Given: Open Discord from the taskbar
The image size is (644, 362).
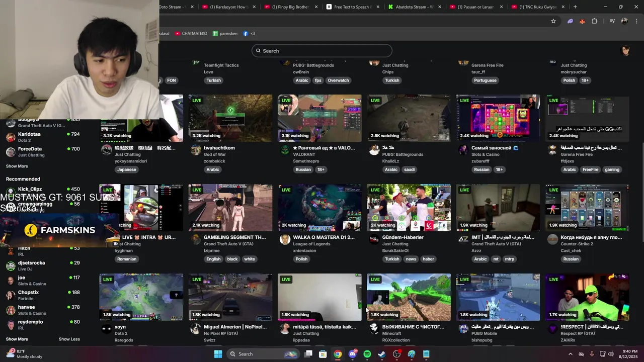Looking at the screenshot, I should click(x=353, y=354).
